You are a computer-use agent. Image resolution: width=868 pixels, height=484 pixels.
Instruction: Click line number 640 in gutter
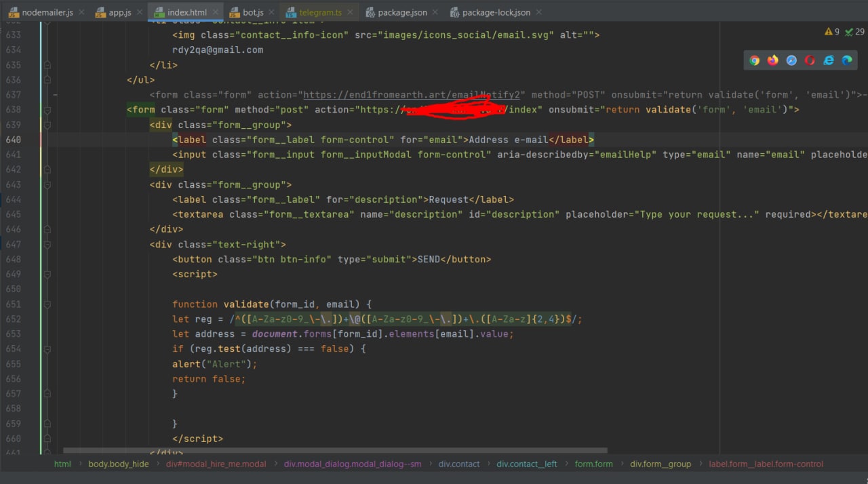13,140
